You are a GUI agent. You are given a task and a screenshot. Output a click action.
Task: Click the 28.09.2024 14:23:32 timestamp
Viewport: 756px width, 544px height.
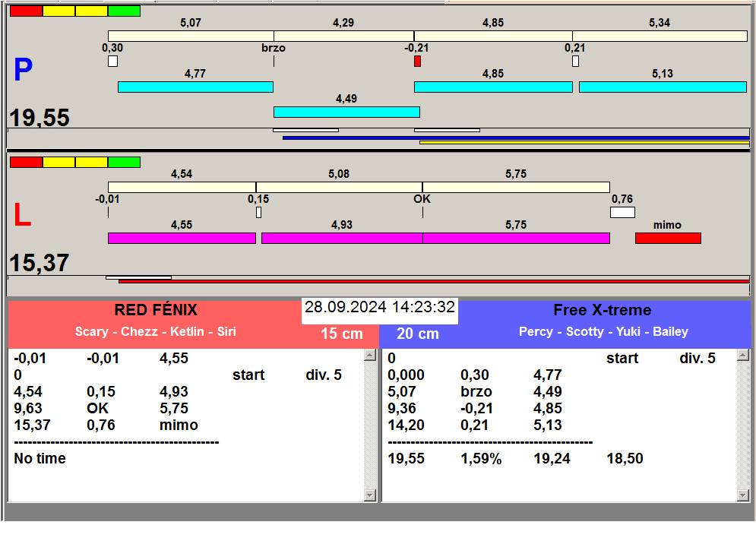click(x=380, y=307)
